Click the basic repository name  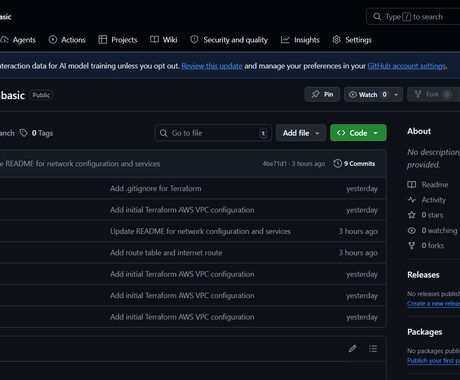click(13, 95)
